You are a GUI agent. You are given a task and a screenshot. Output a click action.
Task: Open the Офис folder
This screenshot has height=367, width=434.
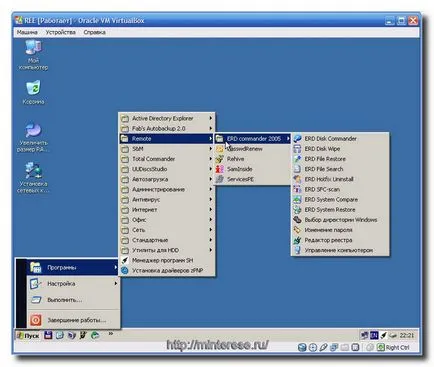(x=167, y=220)
